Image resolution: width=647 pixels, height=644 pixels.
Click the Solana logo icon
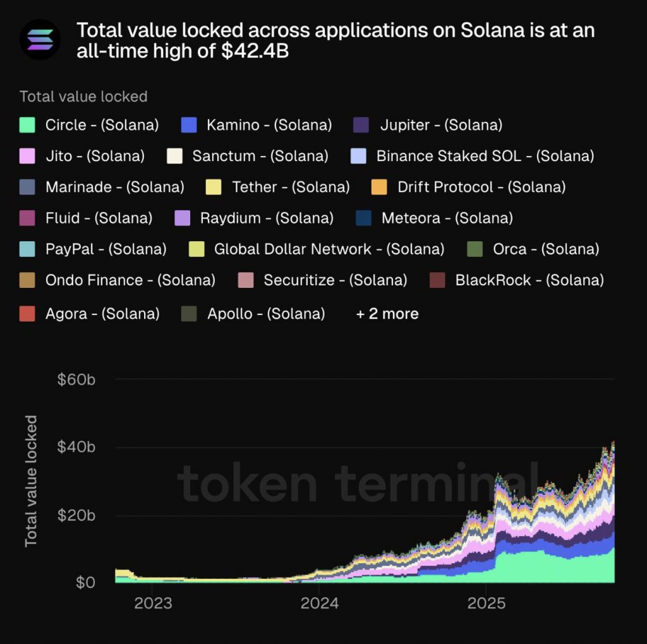click(x=39, y=39)
